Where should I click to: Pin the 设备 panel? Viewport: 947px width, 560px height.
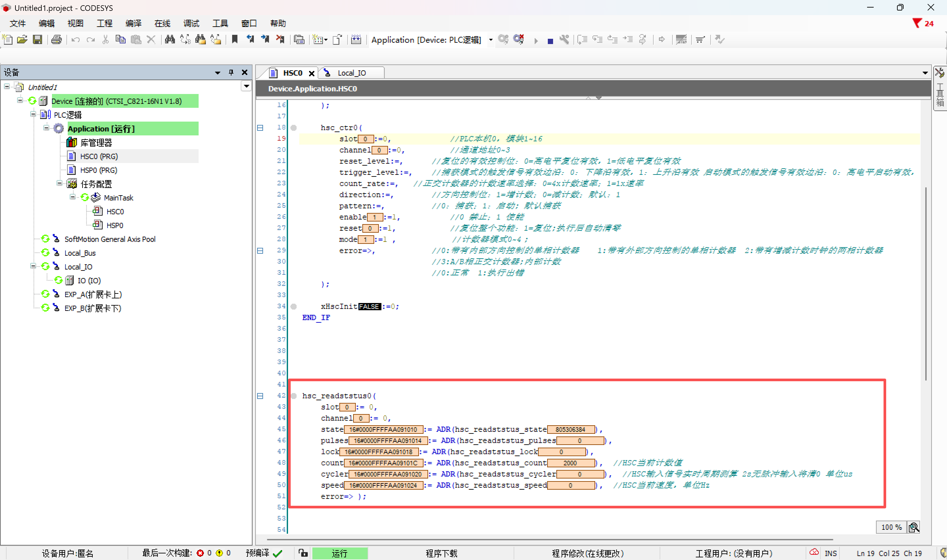click(231, 72)
